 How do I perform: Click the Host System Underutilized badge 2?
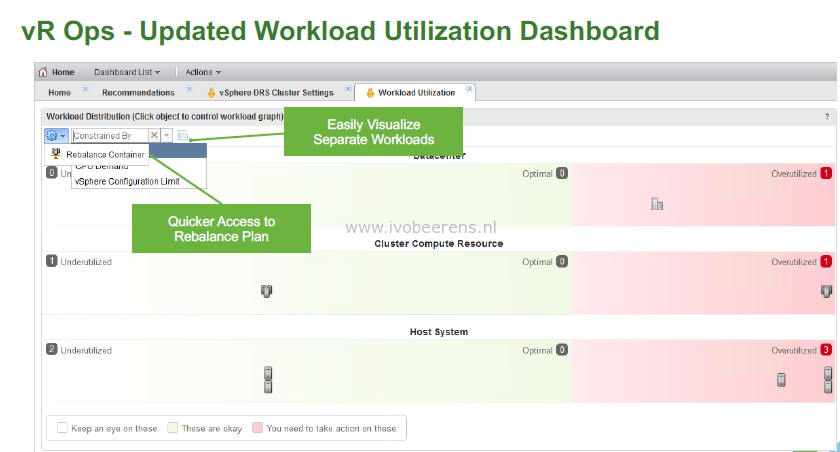tap(51, 349)
